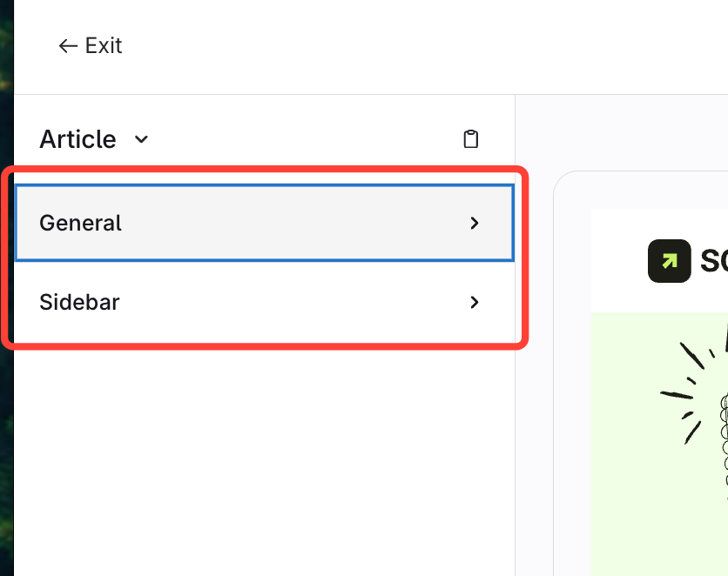
Task: Click the Exit text link
Action: pyautogui.click(x=104, y=46)
